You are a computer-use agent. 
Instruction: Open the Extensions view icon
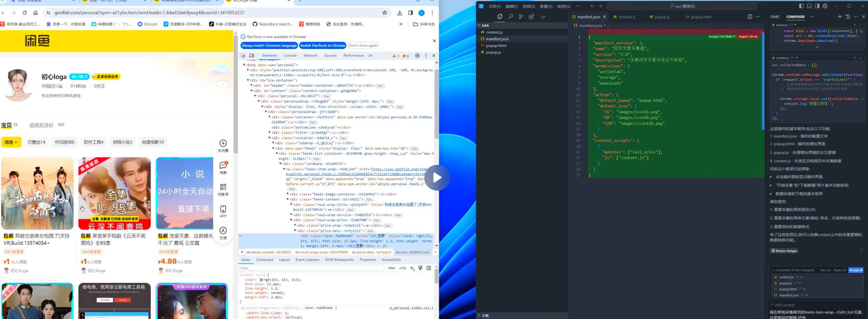pos(531,16)
